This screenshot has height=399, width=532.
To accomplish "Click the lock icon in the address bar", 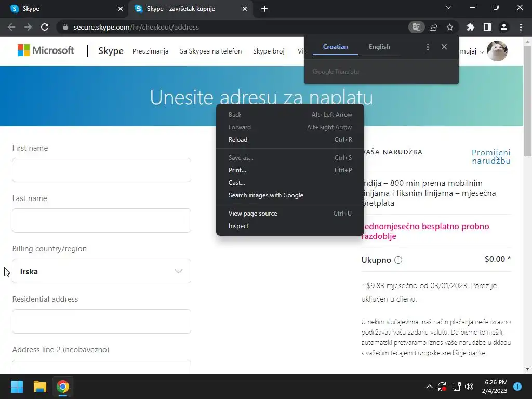I will click(x=65, y=27).
